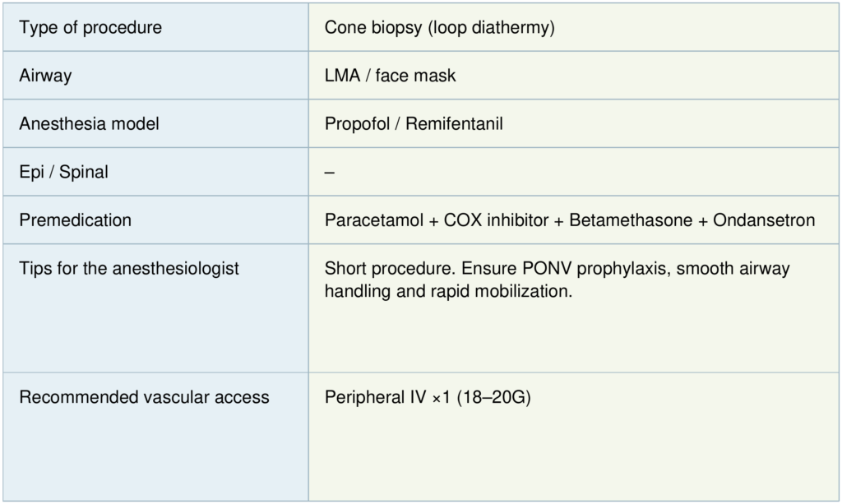Click "handling and rapid mobilization." text line
Screen dimensions: 842x504
(x=448, y=291)
